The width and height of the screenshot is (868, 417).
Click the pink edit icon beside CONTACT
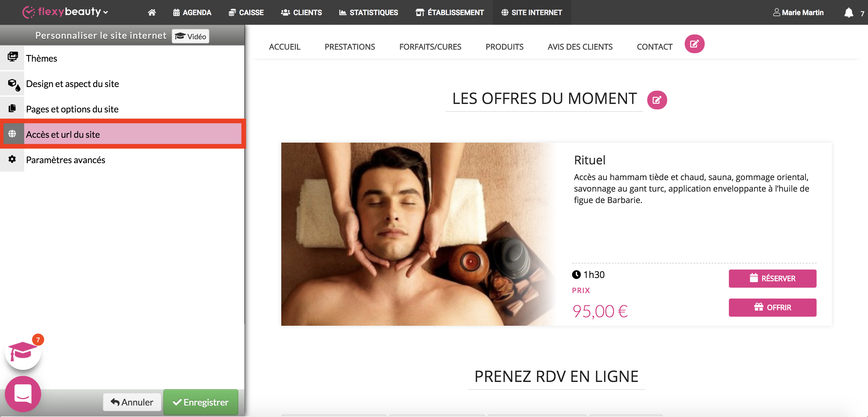click(694, 44)
